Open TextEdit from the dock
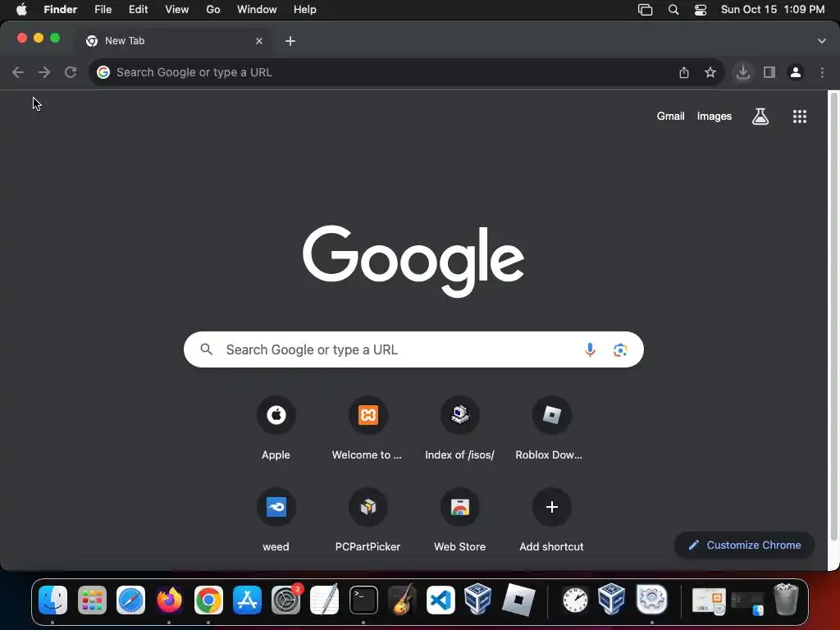This screenshot has height=630, width=840. [325, 600]
